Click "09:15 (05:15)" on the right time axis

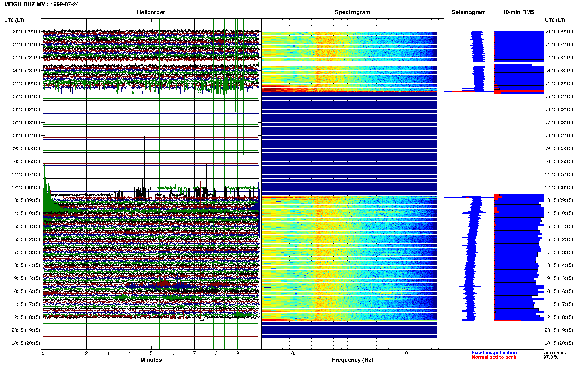coord(559,148)
